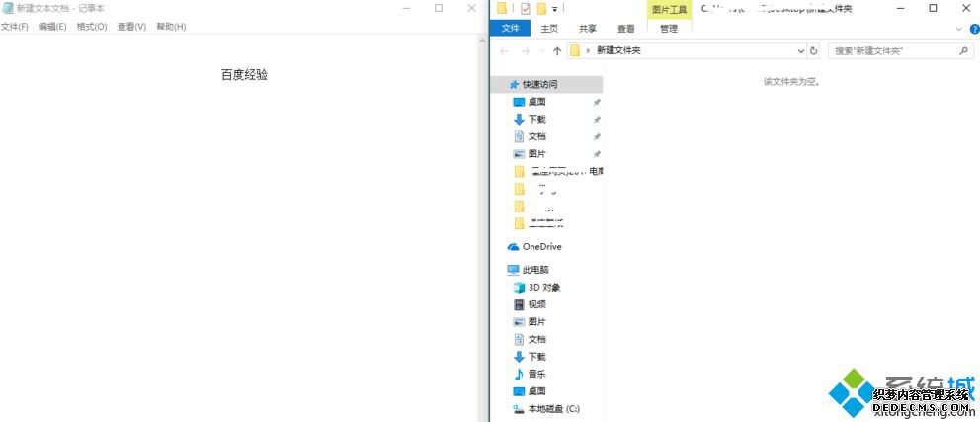Viewport: 980px width, 422px height.
Task: Open the 文件(F) menu in Notepad
Action: coord(15,27)
